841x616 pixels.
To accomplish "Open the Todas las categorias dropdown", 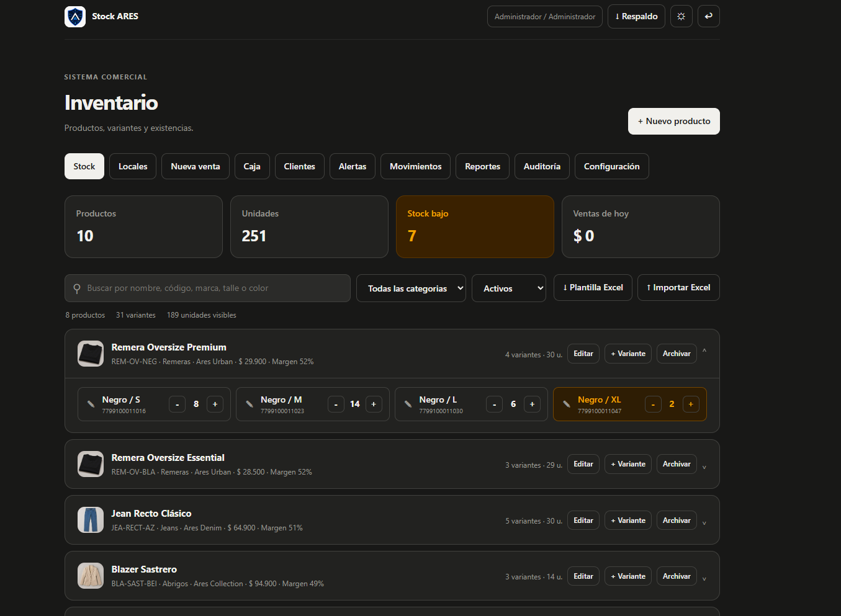I will pyautogui.click(x=411, y=288).
